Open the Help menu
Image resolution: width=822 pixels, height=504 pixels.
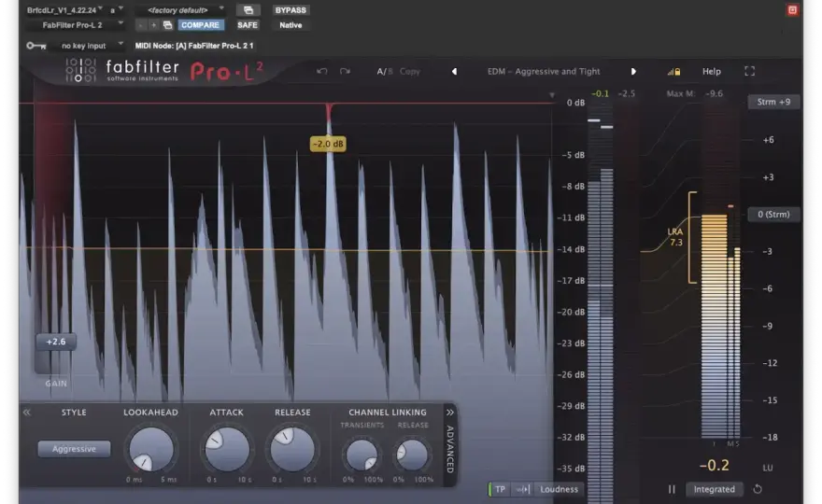712,71
